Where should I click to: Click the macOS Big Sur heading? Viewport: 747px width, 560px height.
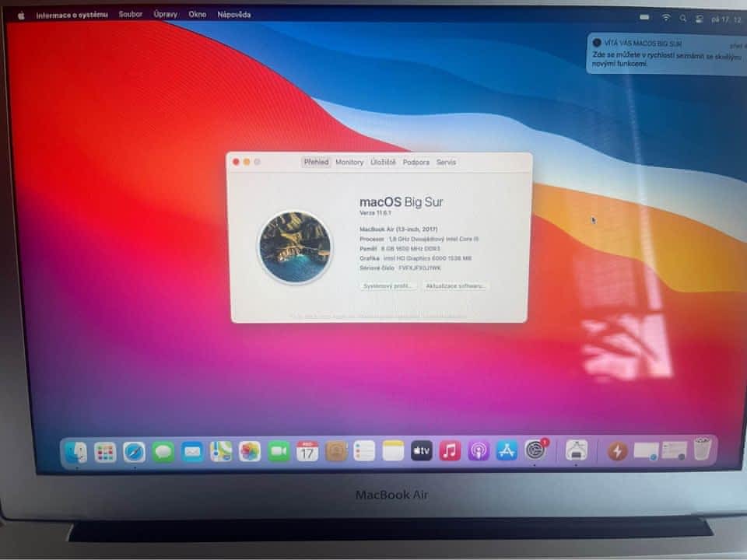402,202
